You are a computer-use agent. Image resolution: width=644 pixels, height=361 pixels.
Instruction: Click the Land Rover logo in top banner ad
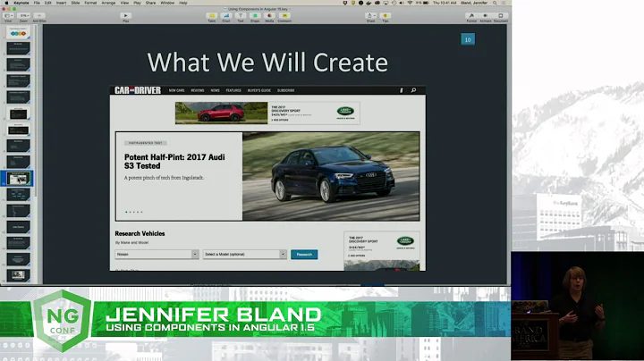tap(345, 111)
